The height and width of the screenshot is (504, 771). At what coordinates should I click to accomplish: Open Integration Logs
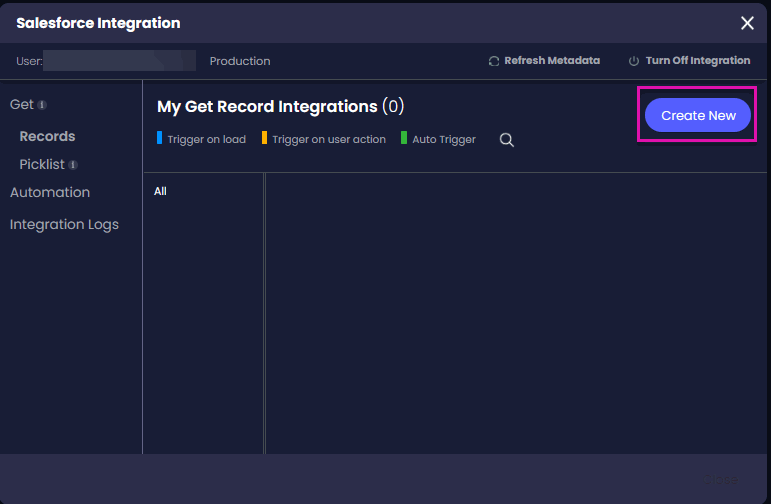click(64, 224)
